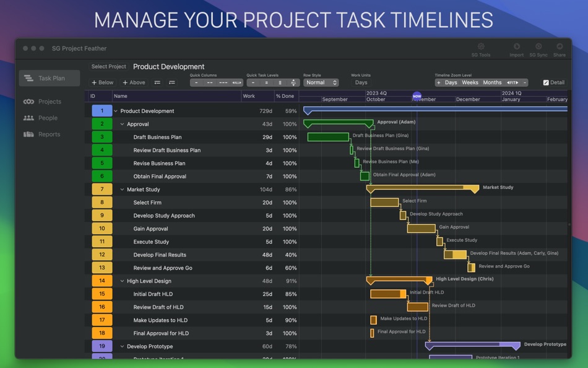Screen dimensions: 588x368
Task: Add a task with Below button
Action: pyautogui.click(x=102, y=82)
